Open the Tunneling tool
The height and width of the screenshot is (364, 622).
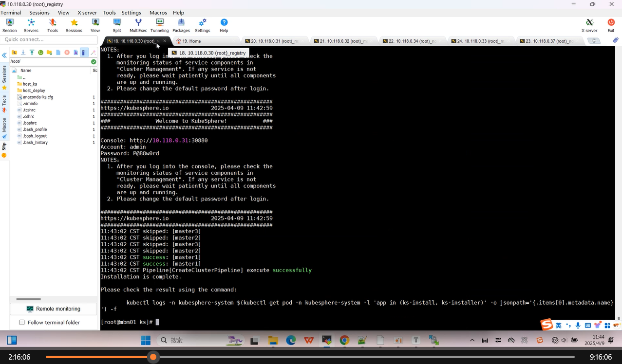click(x=159, y=25)
